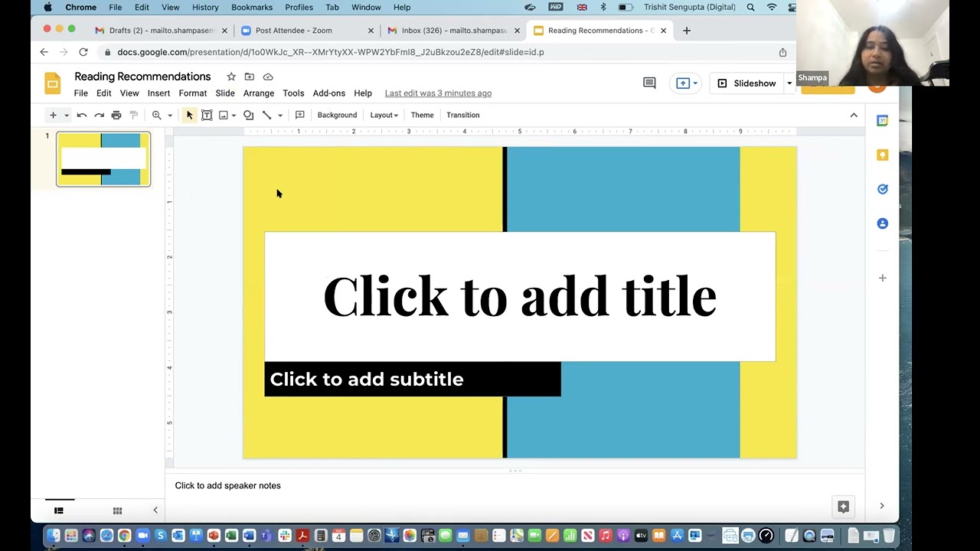Switch to the Drafts (2) Gmail tab
The height and width of the screenshot is (551, 980).
click(162, 31)
